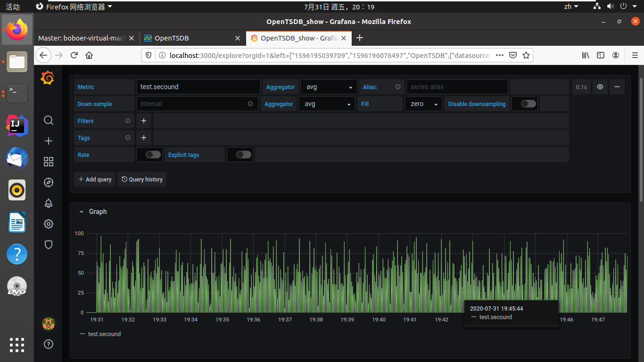Open the Grafana logo home menu
The width and height of the screenshot is (644, 362).
[48, 78]
